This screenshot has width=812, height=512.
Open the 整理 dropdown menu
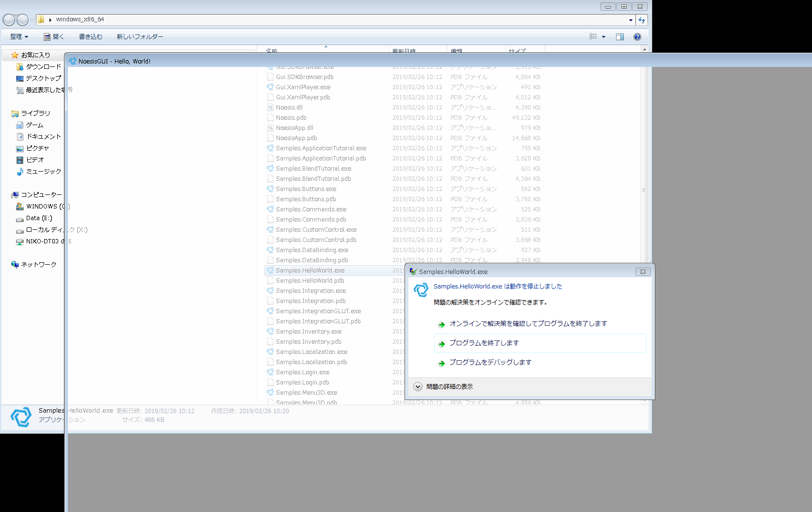click(19, 37)
